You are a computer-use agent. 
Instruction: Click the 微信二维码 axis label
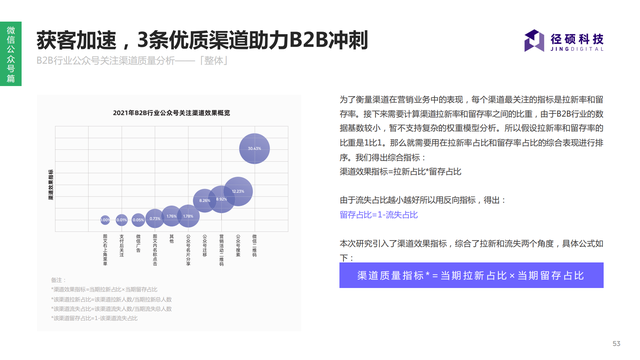click(x=254, y=245)
